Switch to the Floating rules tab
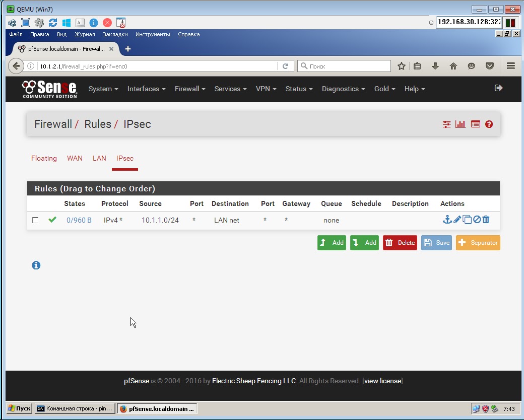The width and height of the screenshot is (524, 420). coord(44,158)
